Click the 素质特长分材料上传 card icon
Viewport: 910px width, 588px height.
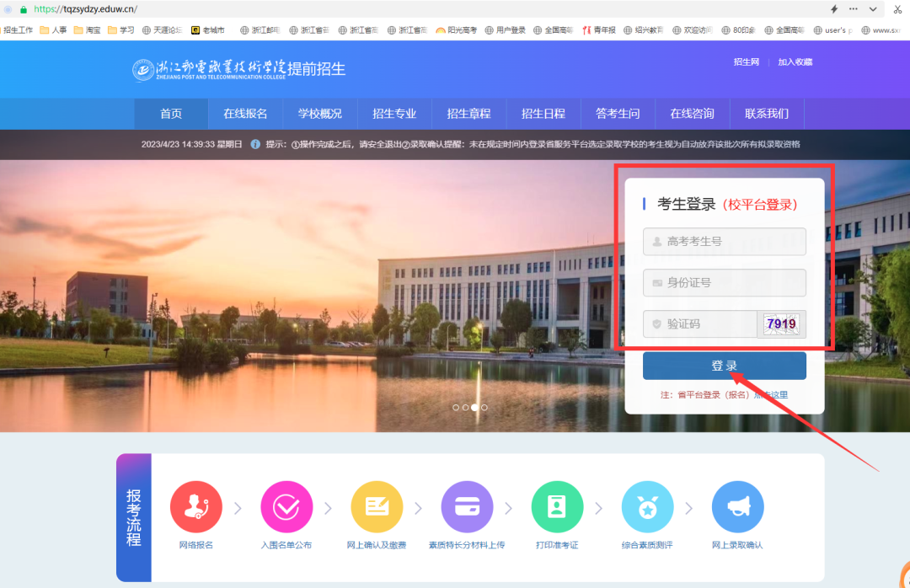(467, 507)
